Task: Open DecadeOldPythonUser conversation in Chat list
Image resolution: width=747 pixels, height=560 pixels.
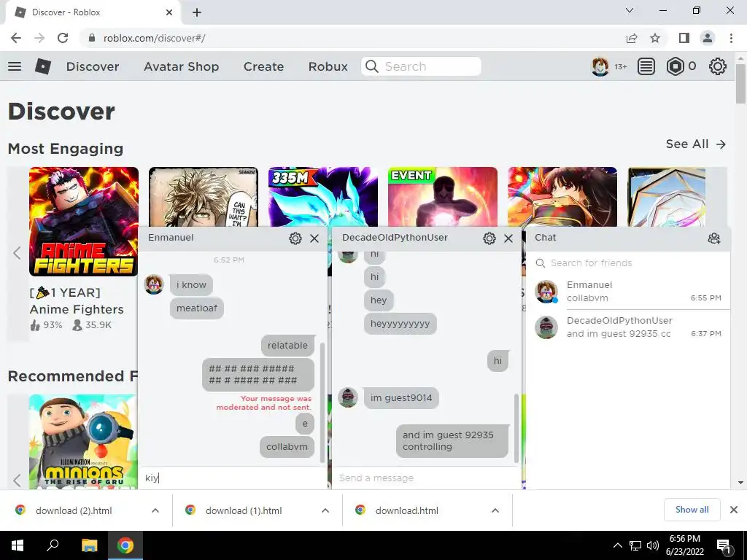Action: pos(628,327)
